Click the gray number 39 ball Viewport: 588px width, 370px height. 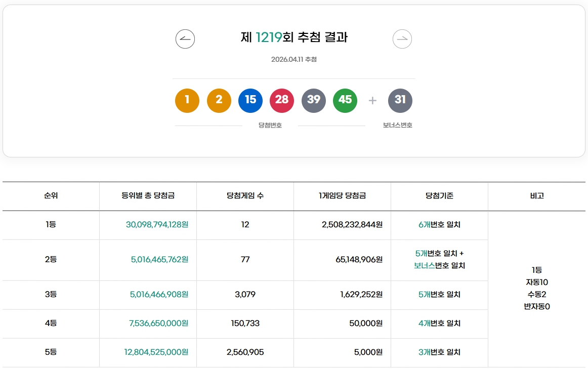point(314,100)
